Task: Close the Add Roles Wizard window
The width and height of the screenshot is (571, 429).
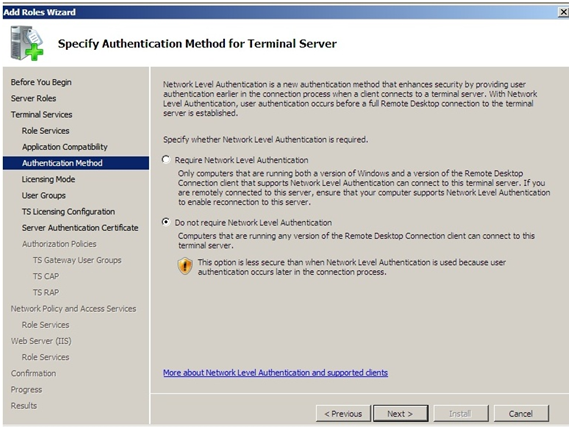Action: pyautogui.click(x=563, y=12)
